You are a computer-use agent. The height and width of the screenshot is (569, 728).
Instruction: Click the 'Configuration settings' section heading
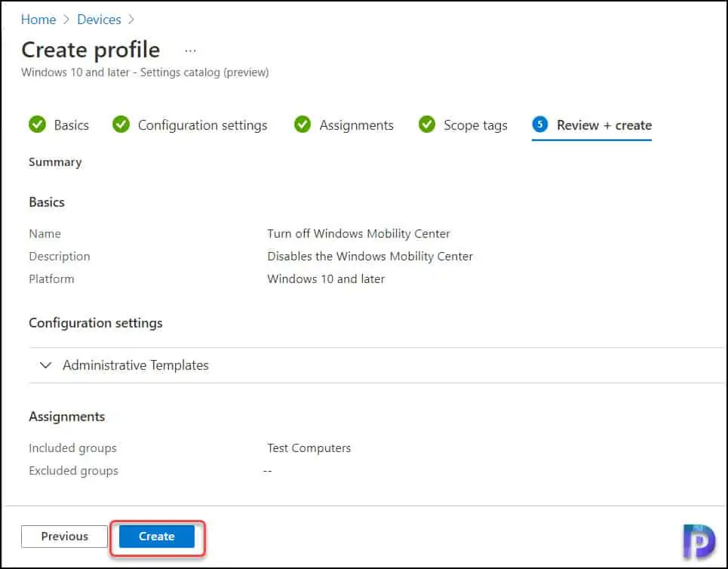pyautogui.click(x=96, y=323)
